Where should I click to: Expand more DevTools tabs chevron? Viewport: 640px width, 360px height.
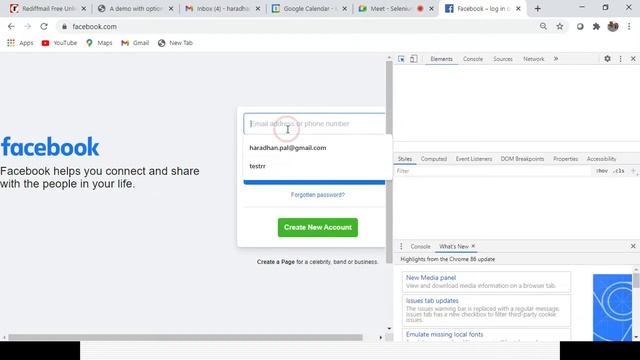click(556, 59)
